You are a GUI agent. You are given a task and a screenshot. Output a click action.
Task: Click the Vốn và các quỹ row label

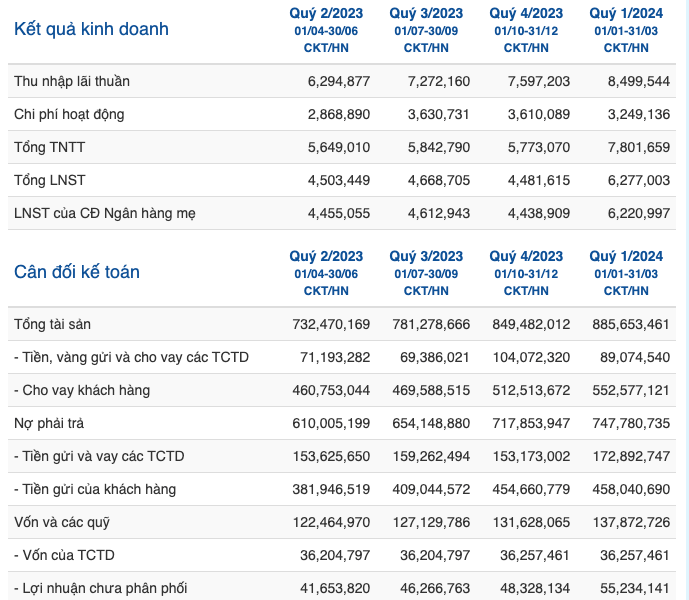(x=62, y=522)
